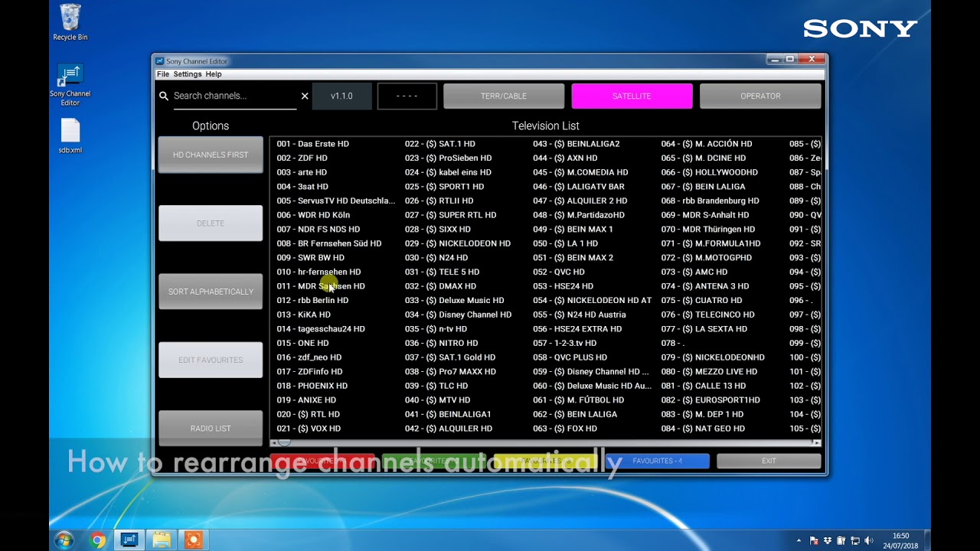Select channel 084 - ($) NAT GEO HD

point(702,429)
